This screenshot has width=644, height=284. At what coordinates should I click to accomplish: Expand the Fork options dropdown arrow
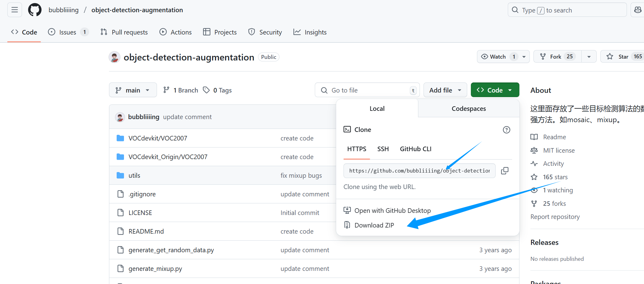(x=589, y=57)
